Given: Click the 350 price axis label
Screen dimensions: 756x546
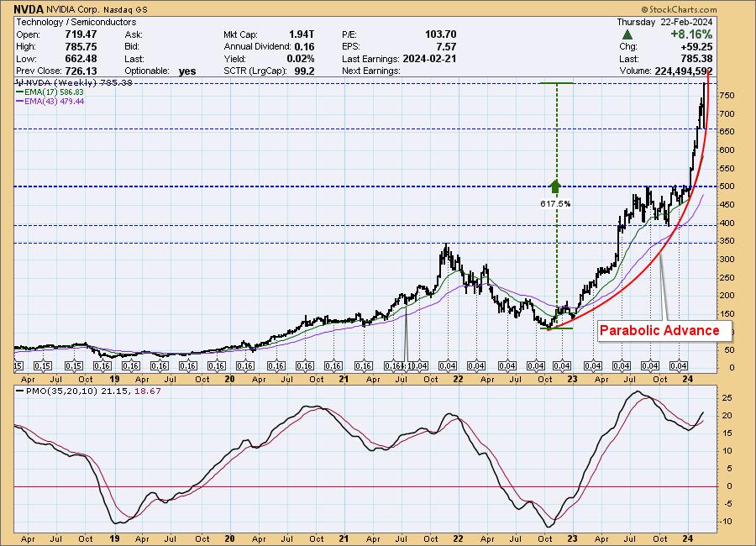Looking at the screenshot, I should point(727,241).
